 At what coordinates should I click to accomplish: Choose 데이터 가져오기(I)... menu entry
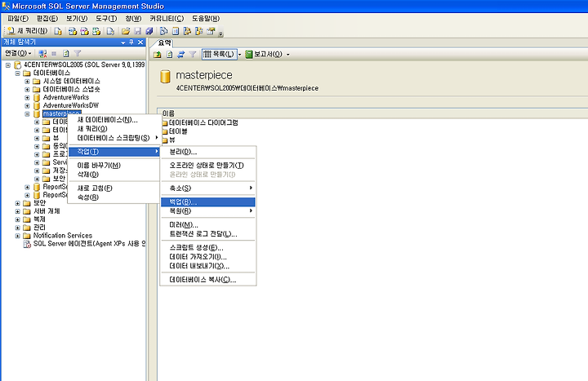coord(207,257)
